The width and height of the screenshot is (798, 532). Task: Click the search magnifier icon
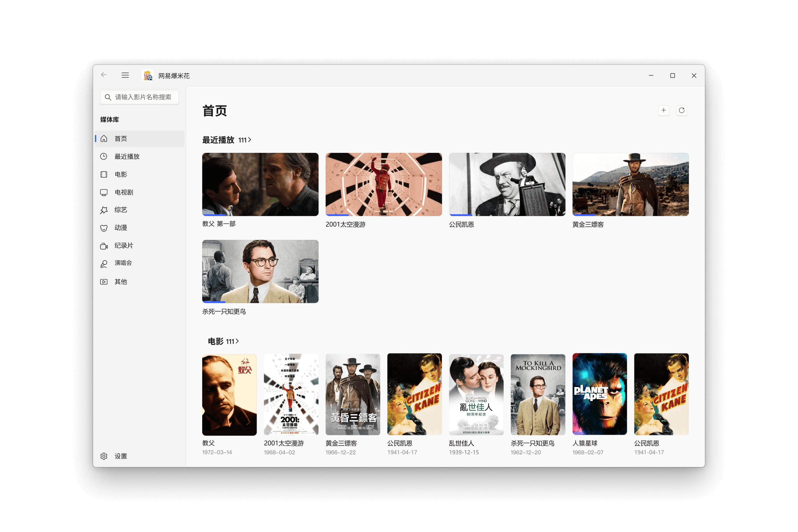pyautogui.click(x=108, y=97)
